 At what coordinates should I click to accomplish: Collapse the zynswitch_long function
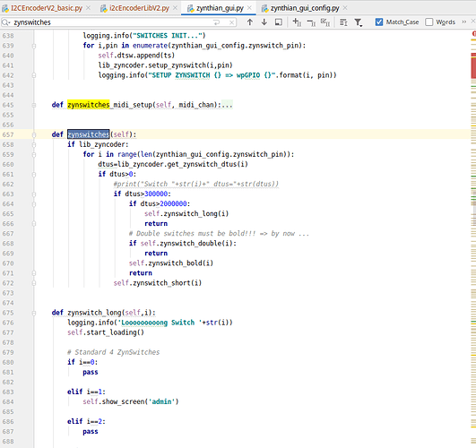click(34, 313)
